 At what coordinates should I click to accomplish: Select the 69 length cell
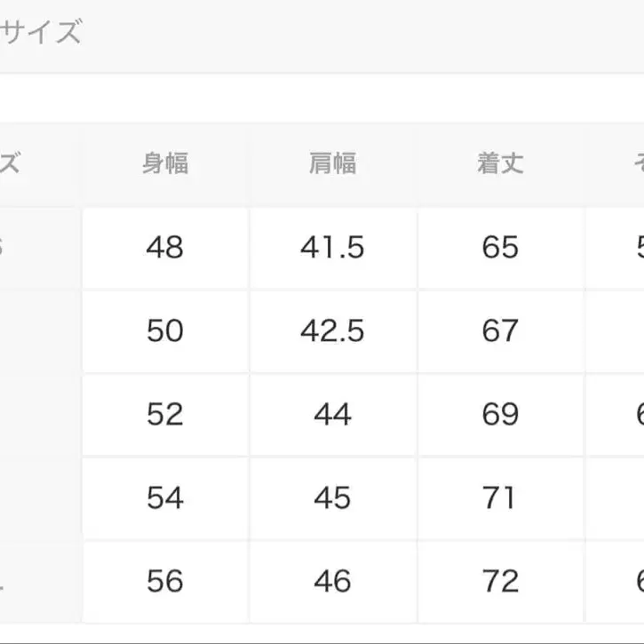coord(500,415)
